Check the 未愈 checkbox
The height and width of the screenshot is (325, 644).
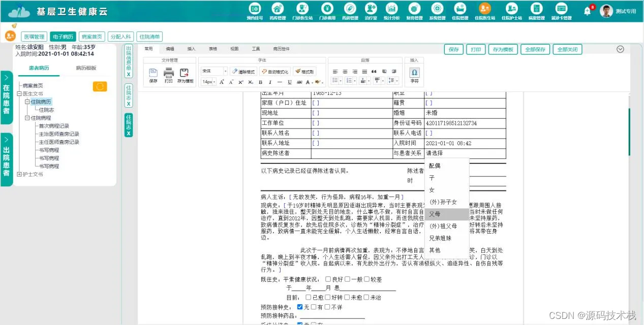[x=347, y=298]
